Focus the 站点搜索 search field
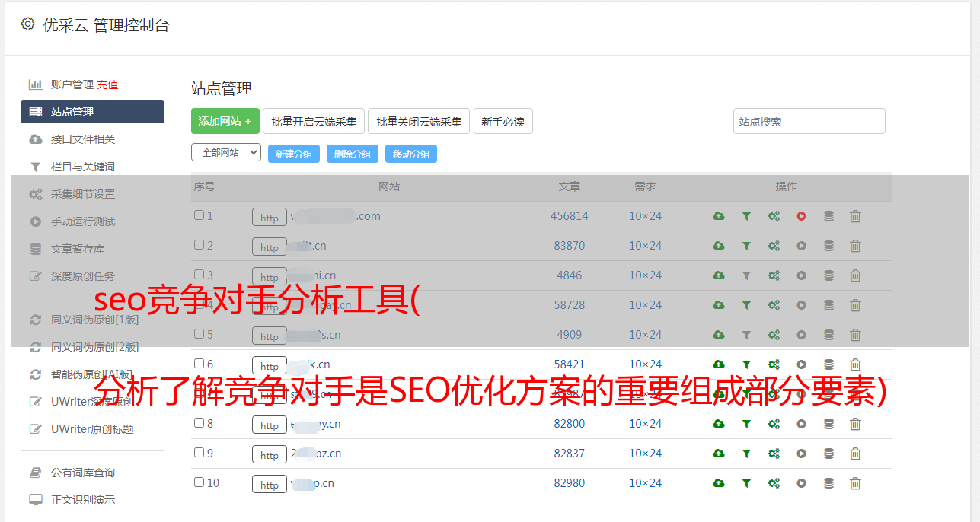This screenshot has width=980, height=522. click(x=809, y=121)
